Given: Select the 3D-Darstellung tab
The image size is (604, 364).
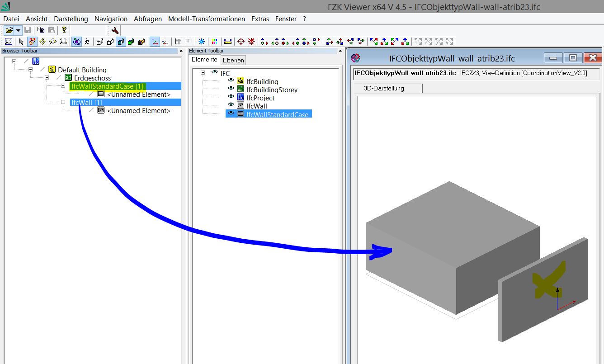Looking at the screenshot, I should [384, 88].
